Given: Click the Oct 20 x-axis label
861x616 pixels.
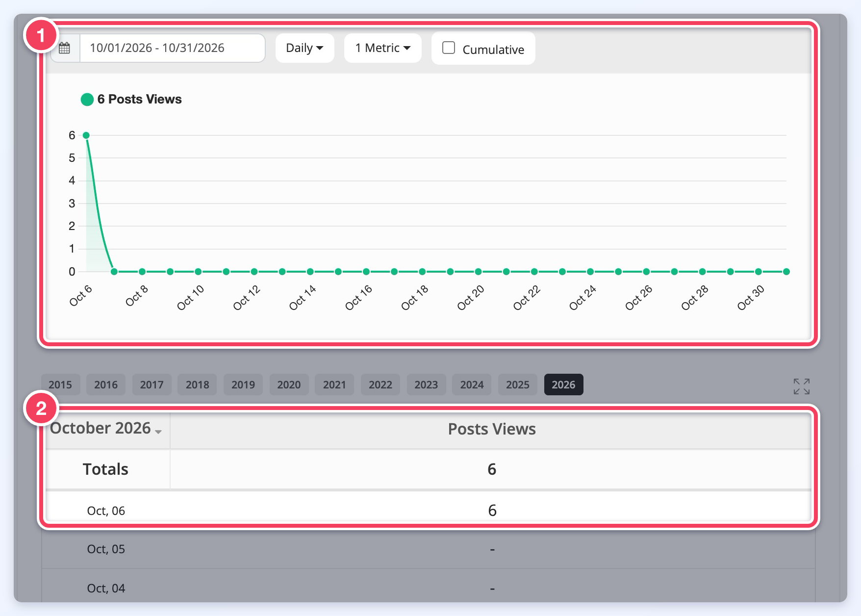Looking at the screenshot, I should click(471, 298).
